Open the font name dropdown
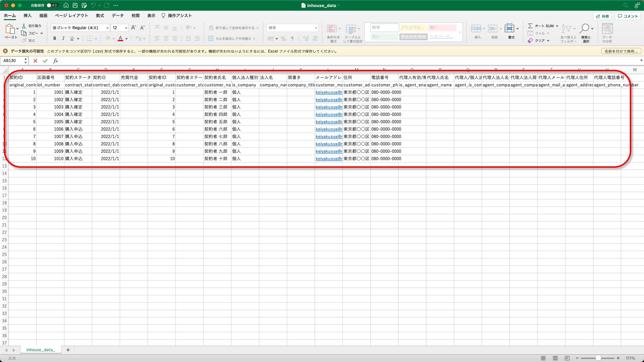This screenshot has height=362, width=644. tap(107, 28)
